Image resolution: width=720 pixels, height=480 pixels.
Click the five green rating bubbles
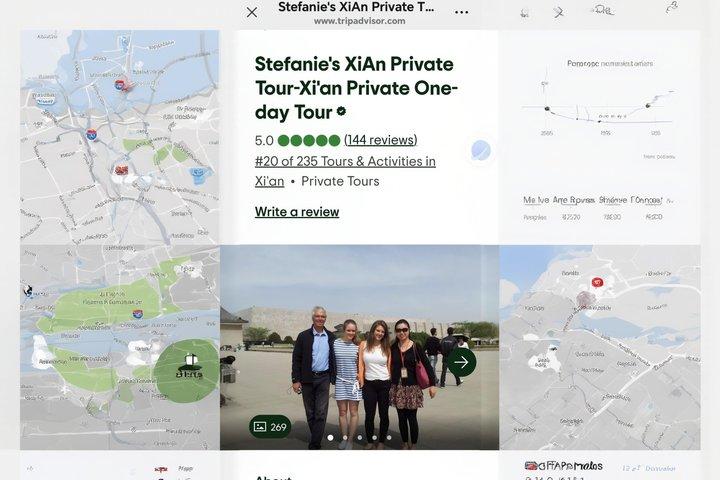[x=309, y=140]
